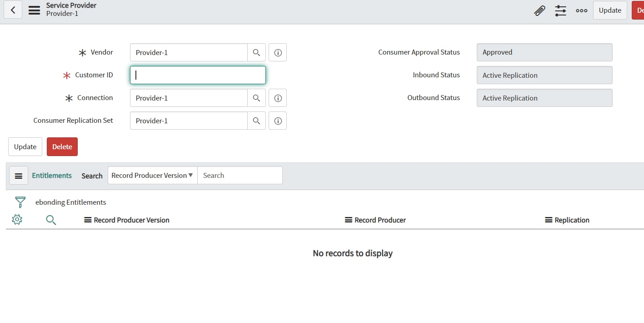Click inside the Customer ID field

[x=197, y=75]
